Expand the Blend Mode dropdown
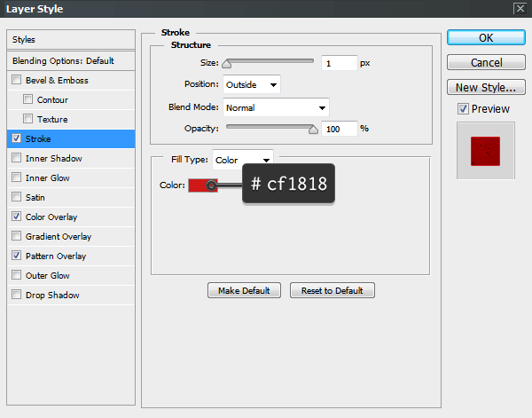 276,107
